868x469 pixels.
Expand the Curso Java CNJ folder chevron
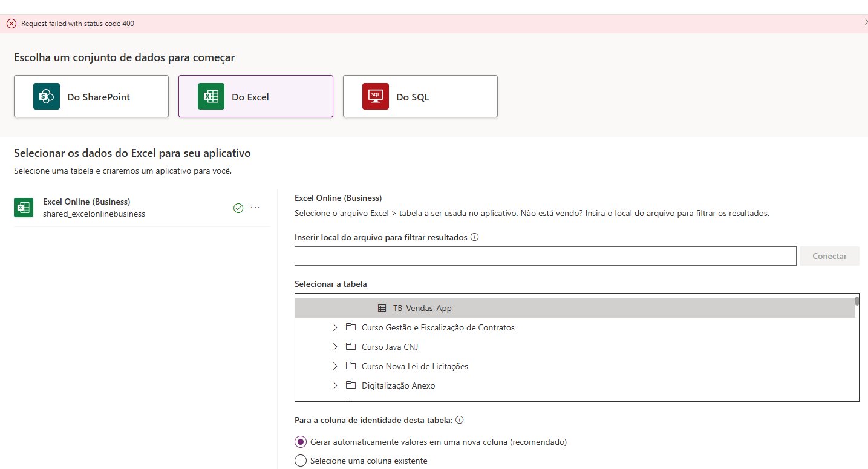(335, 347)
